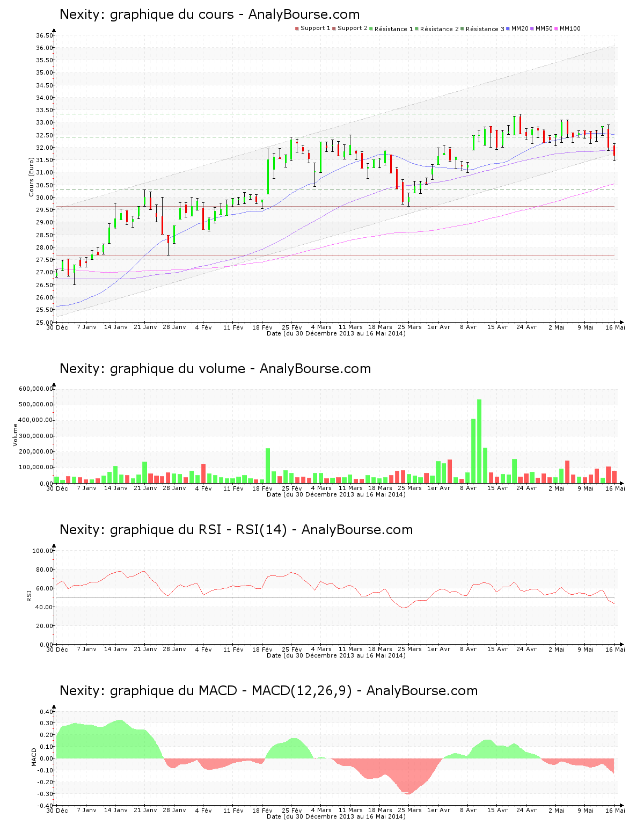
Task: Click the -0.40 MACD axis value
Action: [45, 806]
